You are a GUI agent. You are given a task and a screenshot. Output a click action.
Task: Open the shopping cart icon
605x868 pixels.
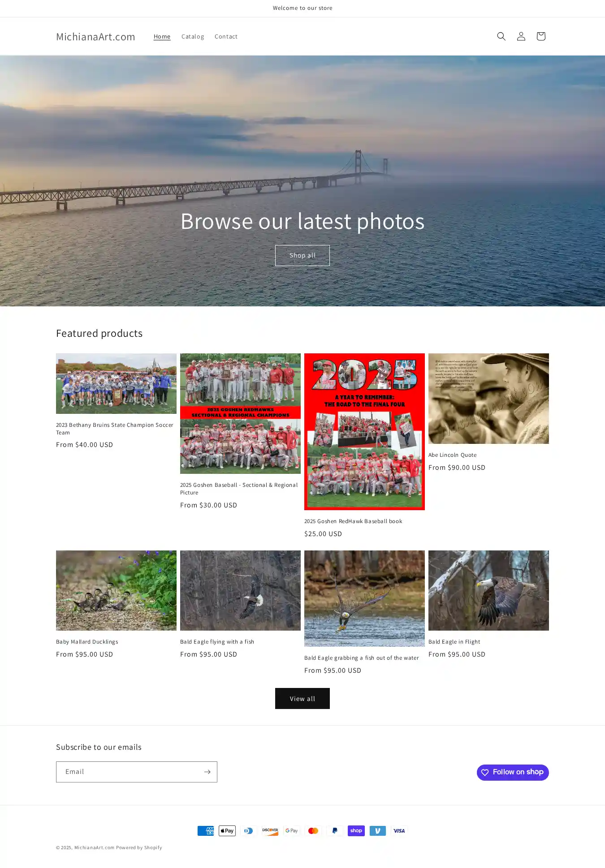pyautogui.click(x=540, y=36)
